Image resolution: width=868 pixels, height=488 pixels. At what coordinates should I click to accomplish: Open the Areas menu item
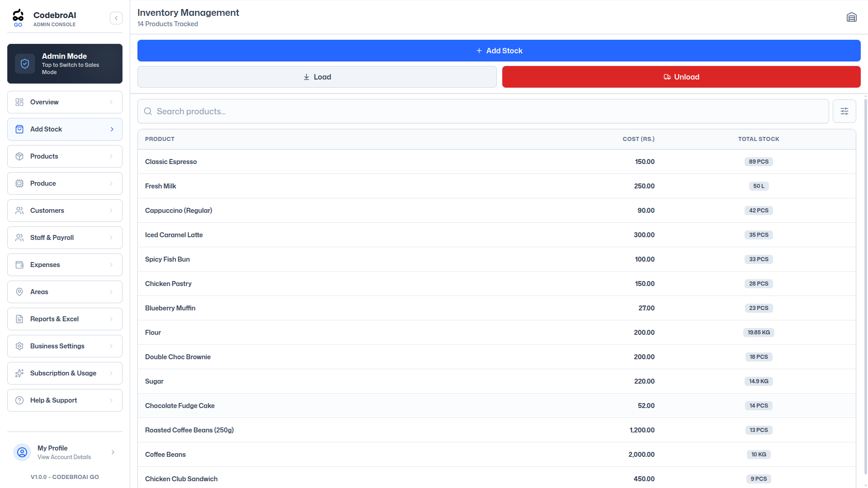[x=65, y=292]
